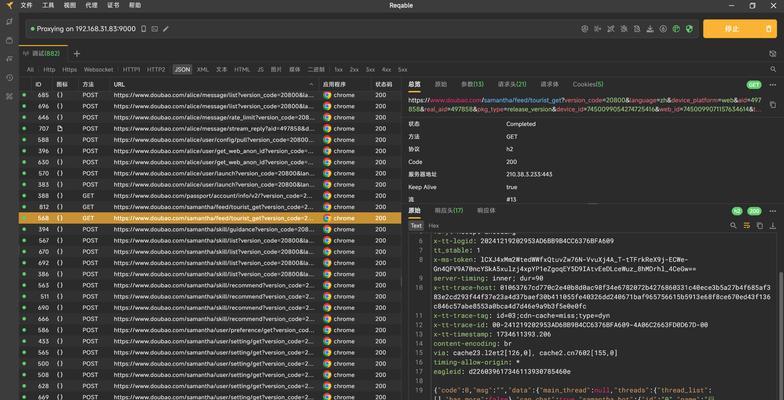Enable the HTML filter
This screenshot has width=784, height=400.
[x=242, y=70]
